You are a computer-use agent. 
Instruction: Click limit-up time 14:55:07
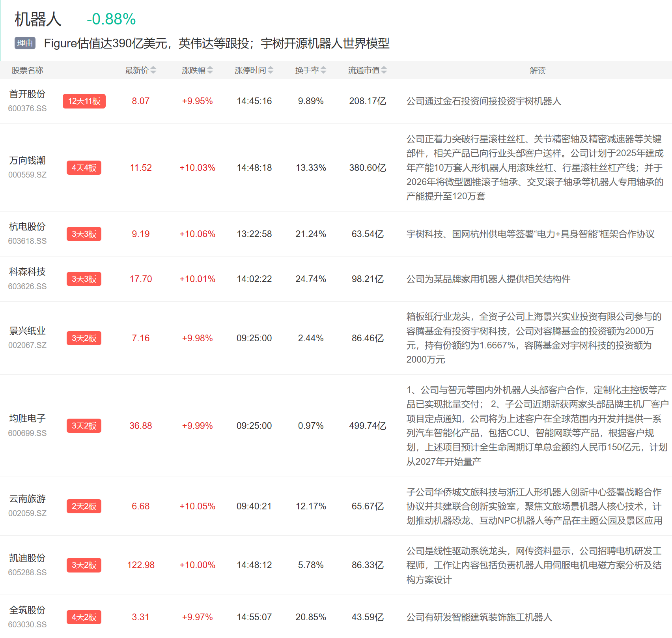[x=254, y=617]
